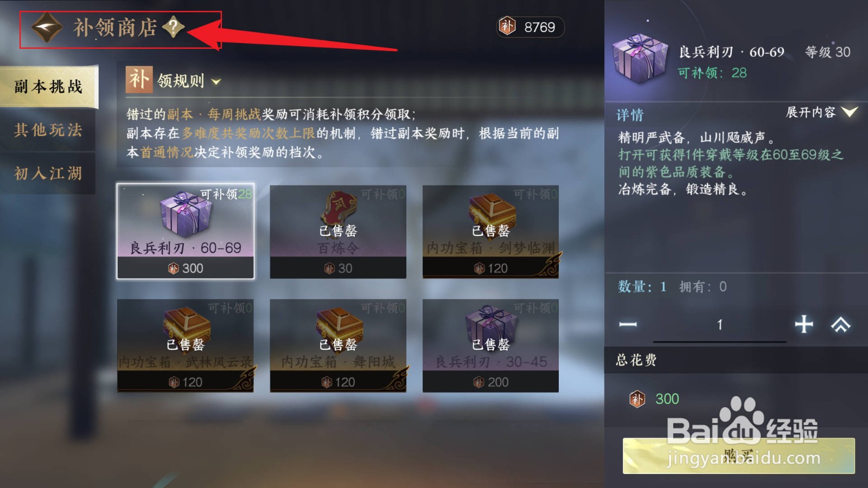Image resolution: width=868 pixels, height=488 pixels.
Task: Expand 展开内容 details chevron
Action: [x=849, y=112]
